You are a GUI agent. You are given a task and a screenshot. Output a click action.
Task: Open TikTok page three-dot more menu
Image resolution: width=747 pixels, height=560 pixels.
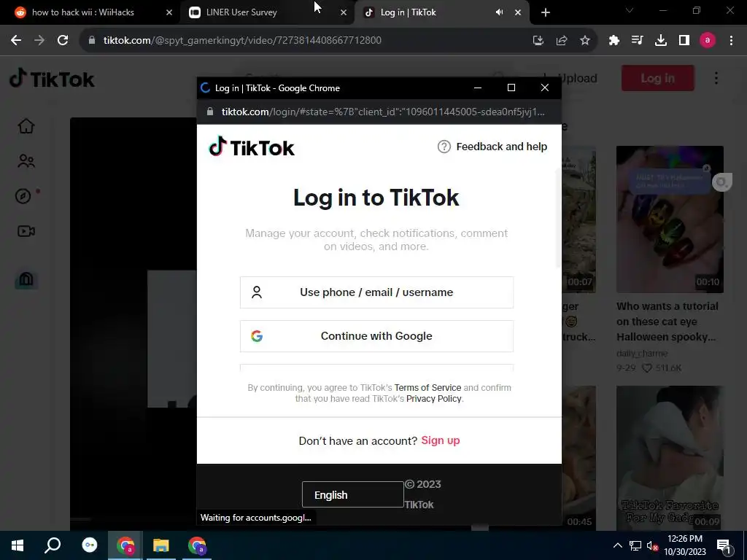[x=716, y=78]
